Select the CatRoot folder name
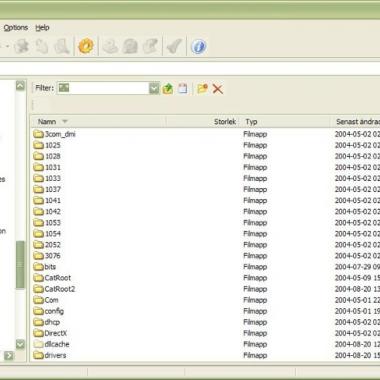The width and height of the screenshot is (380, 380). pyautogui.click(x=58, y=278)
